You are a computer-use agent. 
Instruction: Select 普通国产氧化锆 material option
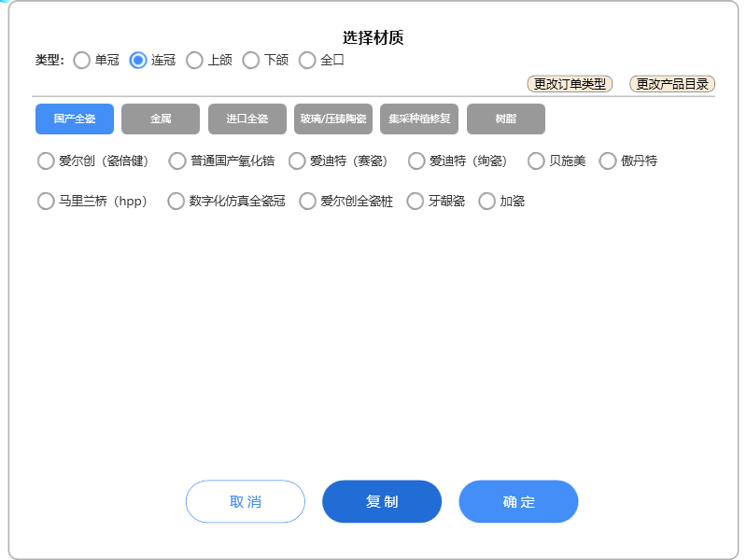coord(177,161)
